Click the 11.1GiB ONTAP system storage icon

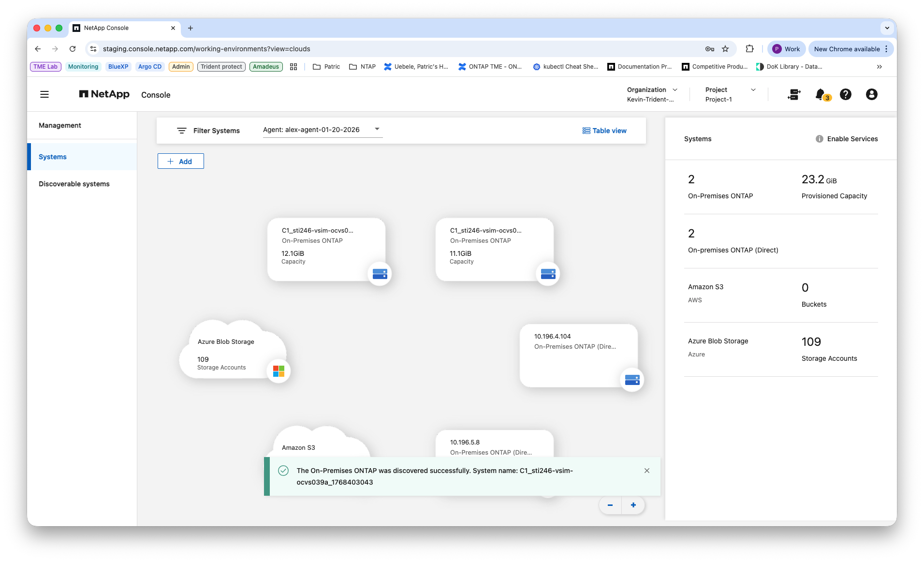click(x=548, y=274)
